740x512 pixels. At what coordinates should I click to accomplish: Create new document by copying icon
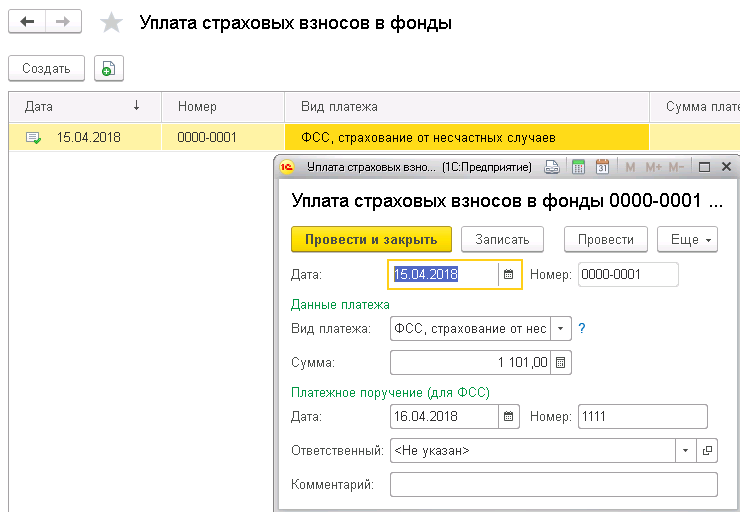click(109, 68)
